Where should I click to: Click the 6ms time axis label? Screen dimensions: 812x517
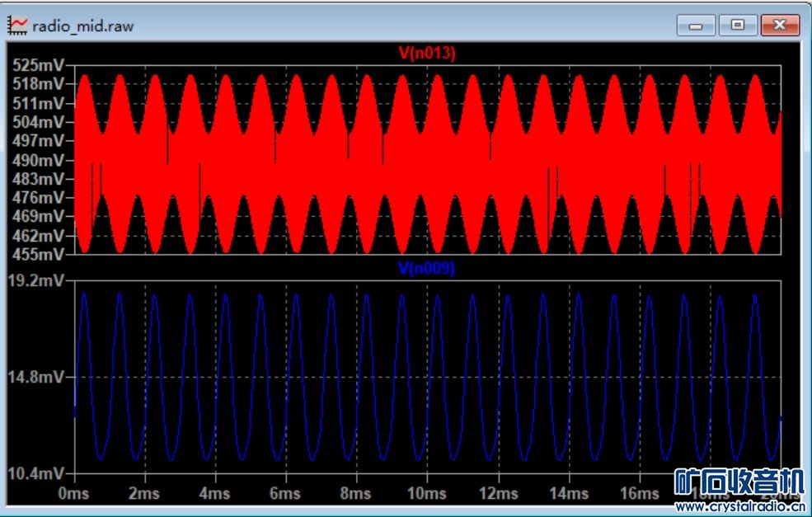pyautogui.click(x=286, y=493)
